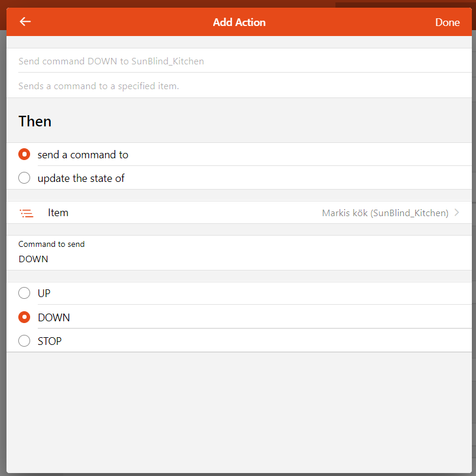Click the 'Add Action' header title
The image size is (476, 476).
[239, 22]
